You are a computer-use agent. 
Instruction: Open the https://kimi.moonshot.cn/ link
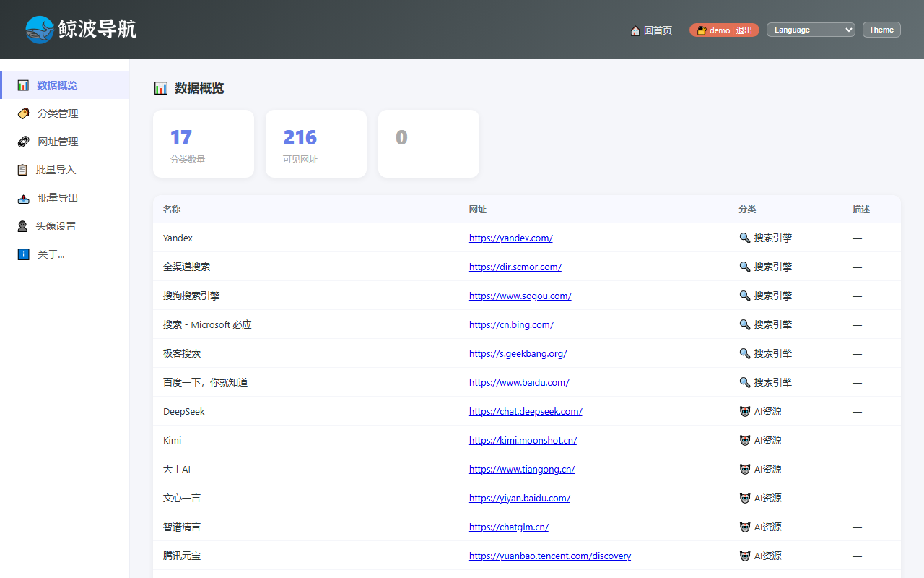523,440
